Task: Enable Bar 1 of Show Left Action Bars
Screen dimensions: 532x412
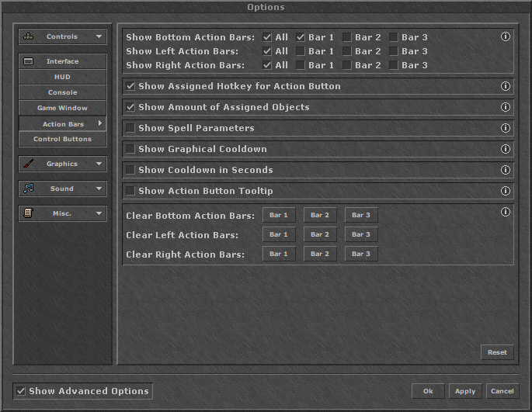Action: (x=301, y=51)
